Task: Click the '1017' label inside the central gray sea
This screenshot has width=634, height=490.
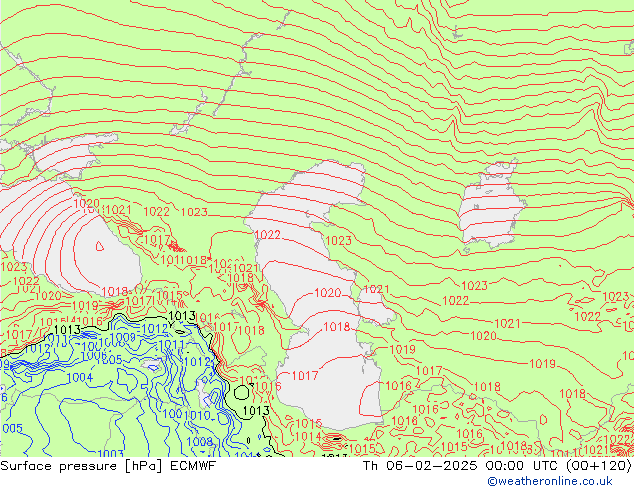Action: tap(305, 376)
